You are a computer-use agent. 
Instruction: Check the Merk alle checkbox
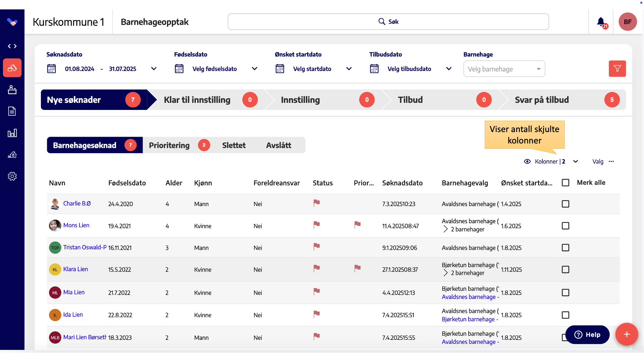566,183
